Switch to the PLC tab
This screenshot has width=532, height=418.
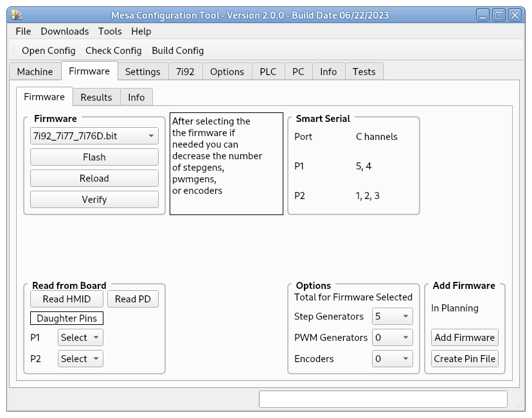point(268,71)
